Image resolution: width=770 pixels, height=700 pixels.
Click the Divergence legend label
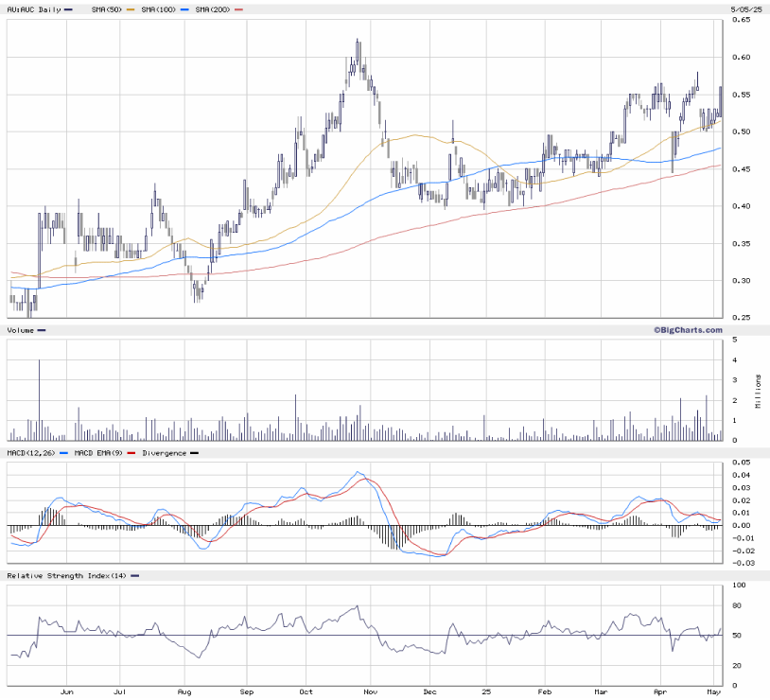pyautogui.click(x=163, y=453)
